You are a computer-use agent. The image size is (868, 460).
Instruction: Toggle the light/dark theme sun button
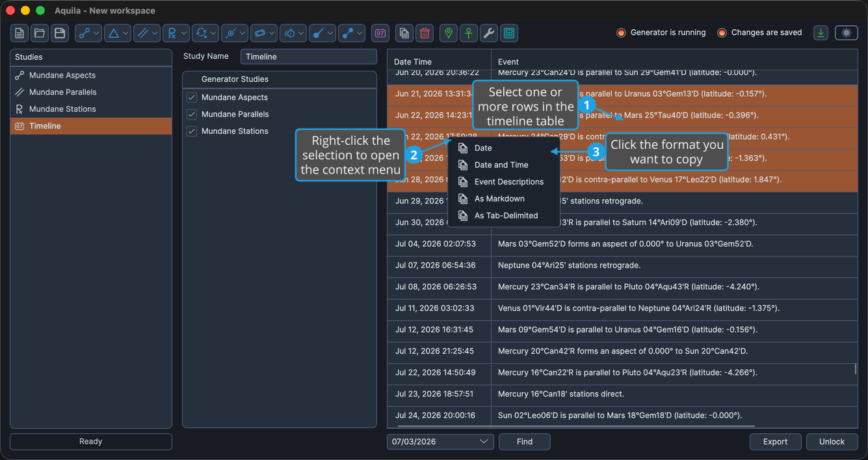[847, 32]
